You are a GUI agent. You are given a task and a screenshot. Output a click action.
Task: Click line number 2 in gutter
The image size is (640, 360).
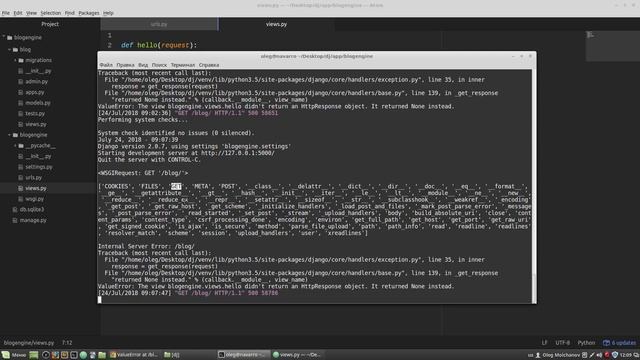tap(109, 45)
